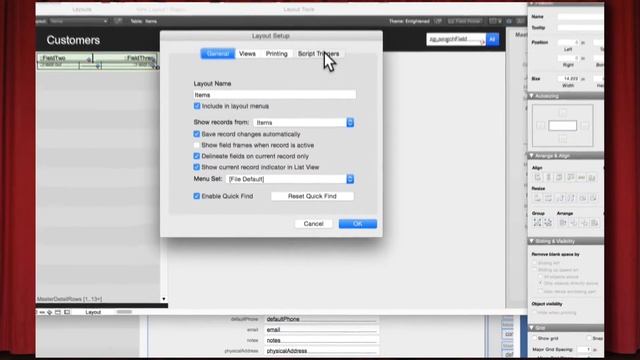Viewport: 640px width, 360px height.
Task: Open the Layout selector dropdown in toolbar
Action: [79, 21]
